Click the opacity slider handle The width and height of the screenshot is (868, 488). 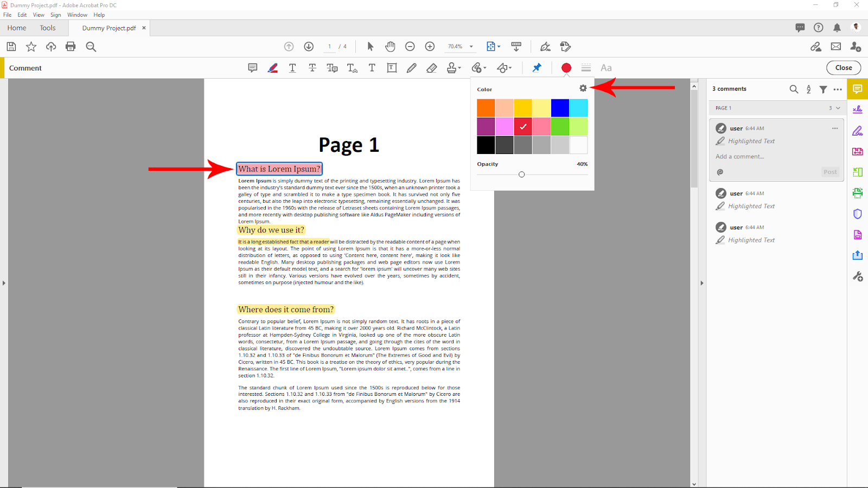click(x=521, y=175)
